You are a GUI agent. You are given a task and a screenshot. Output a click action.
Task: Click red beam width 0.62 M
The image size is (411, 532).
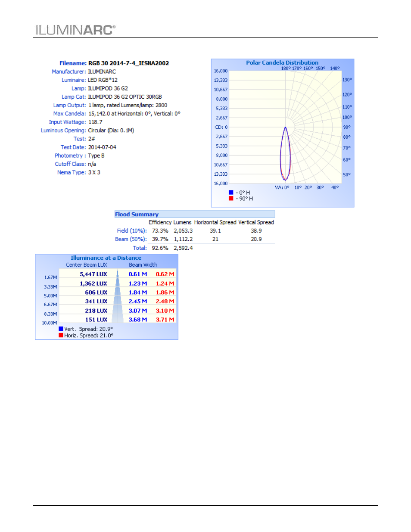click(x=165, y=274)
